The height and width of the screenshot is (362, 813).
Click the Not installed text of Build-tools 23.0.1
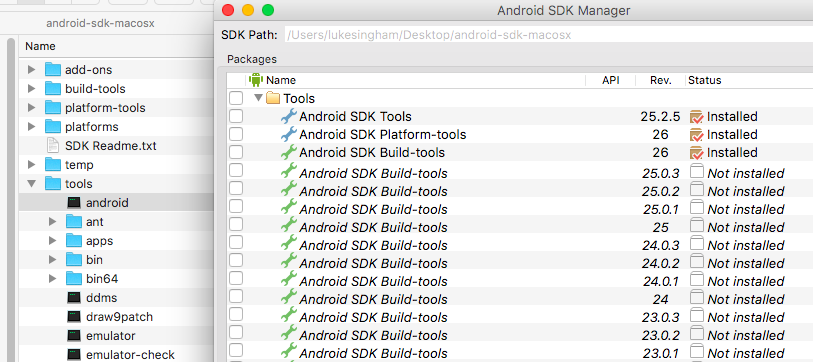[746, 354]
